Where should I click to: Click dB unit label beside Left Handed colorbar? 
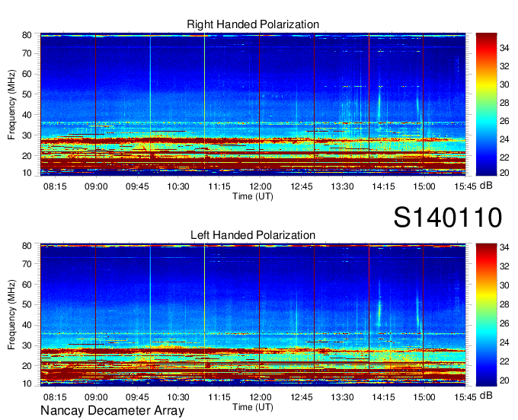coord(486,396)
